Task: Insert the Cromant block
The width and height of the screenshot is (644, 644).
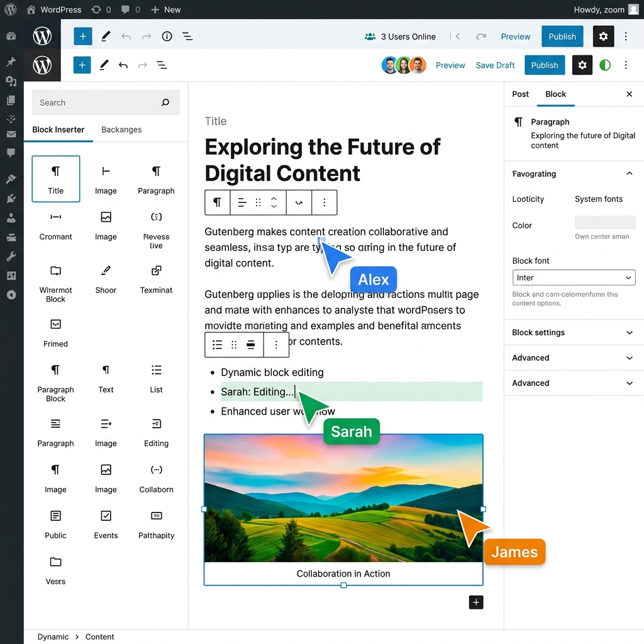Action: tap(55, 226)
